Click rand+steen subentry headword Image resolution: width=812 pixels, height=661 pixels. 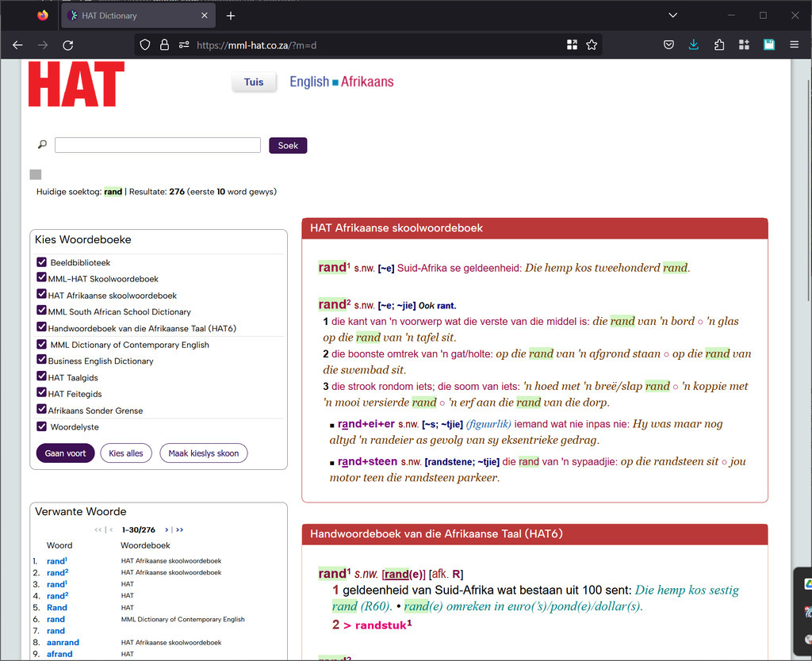[x=368, y=461]
